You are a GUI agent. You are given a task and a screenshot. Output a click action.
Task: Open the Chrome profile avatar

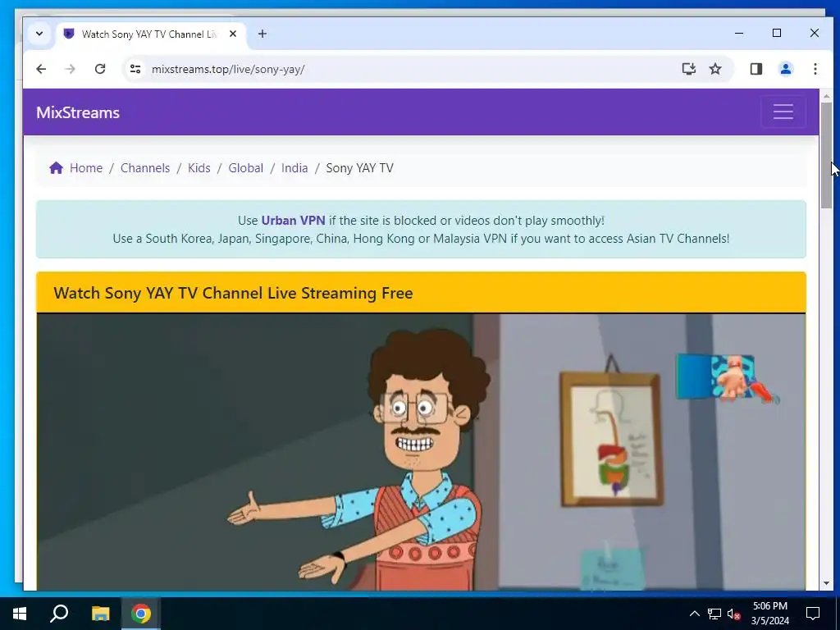point(785,69)
